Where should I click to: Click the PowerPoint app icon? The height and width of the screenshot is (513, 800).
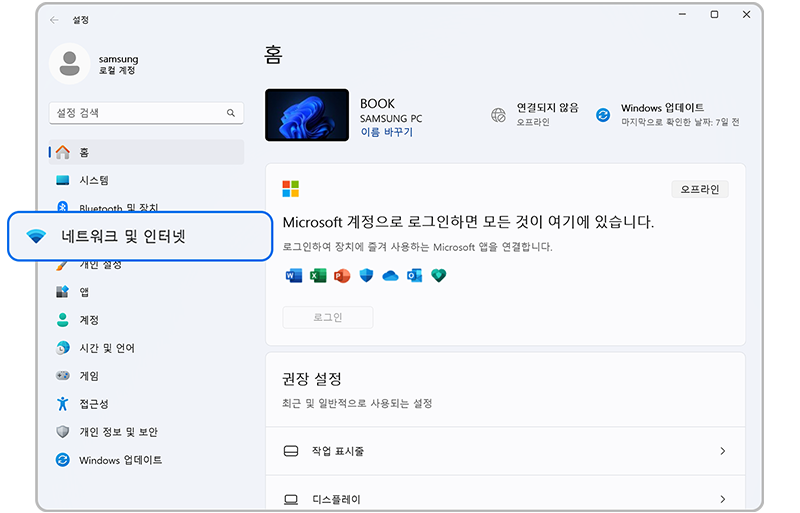342,276
